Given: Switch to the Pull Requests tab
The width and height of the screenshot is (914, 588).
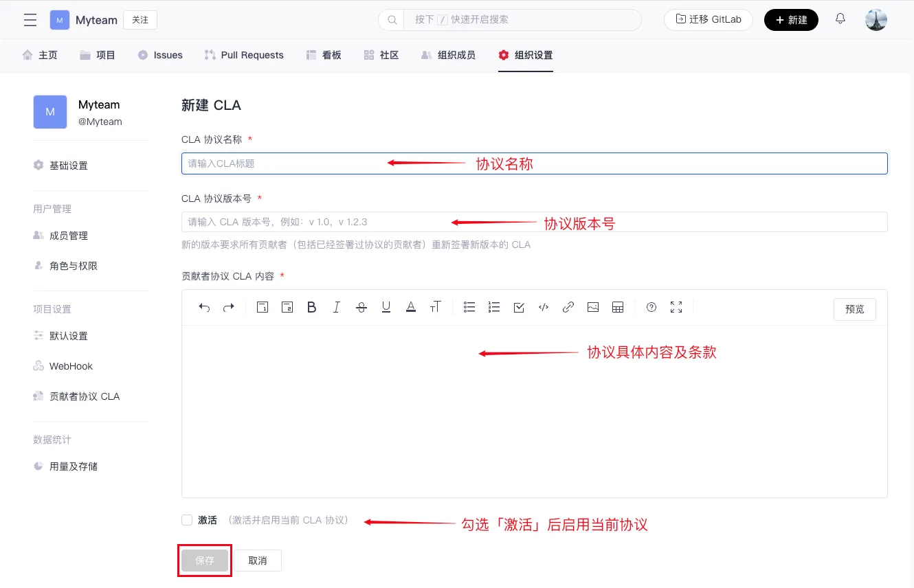Looking at the screenshot, I should (244, 55).
